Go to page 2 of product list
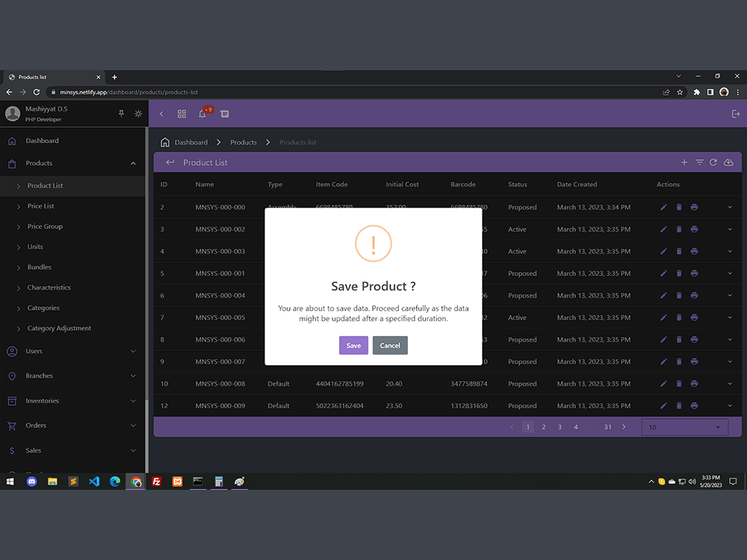Screen dimensions: 747x560 pos(544,427)
